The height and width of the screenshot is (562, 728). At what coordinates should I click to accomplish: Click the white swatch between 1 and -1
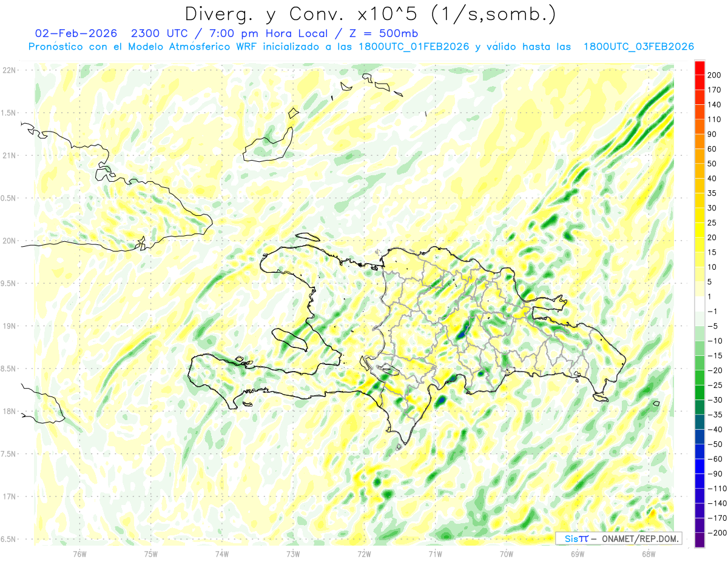click(x=699, y=304)
